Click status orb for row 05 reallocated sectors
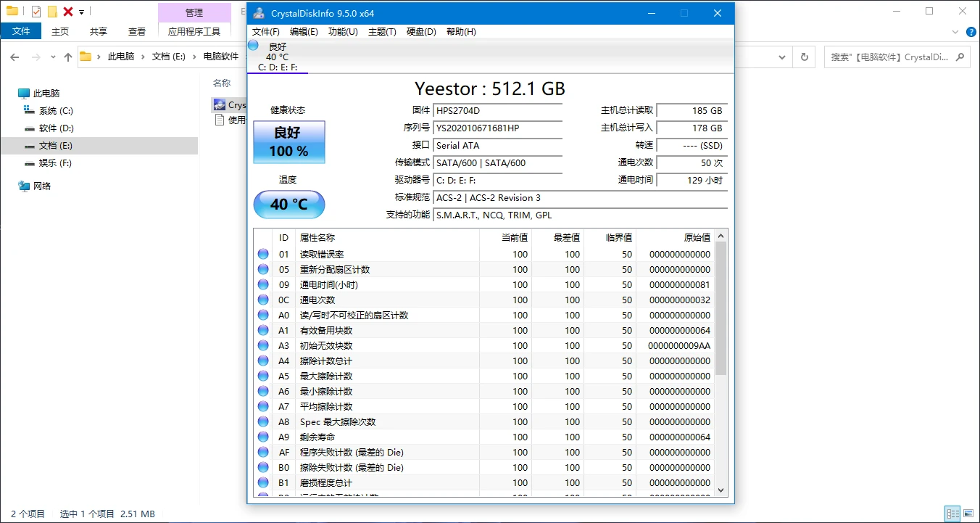This screenshot has width=980, height=523. coord(263,269)
